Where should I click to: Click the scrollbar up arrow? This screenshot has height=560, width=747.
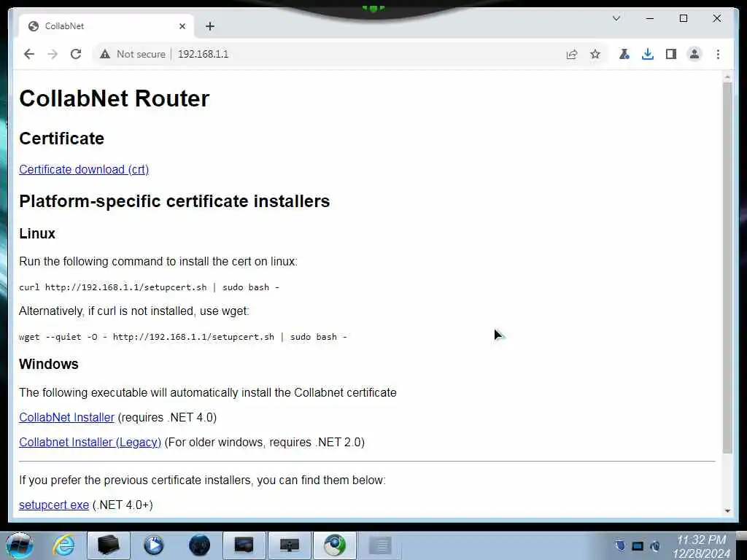[727, 77]
